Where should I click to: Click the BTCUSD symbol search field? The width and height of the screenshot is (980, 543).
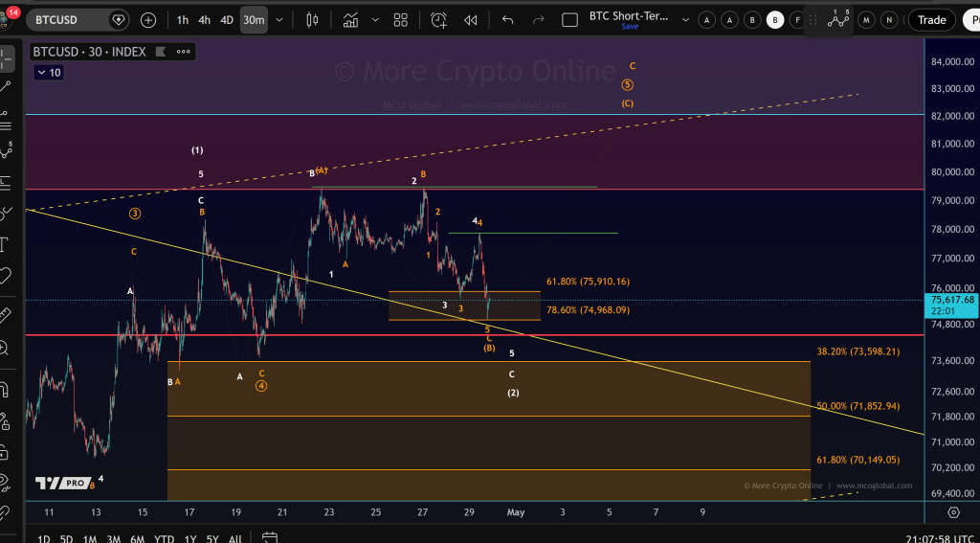point(67,19)
